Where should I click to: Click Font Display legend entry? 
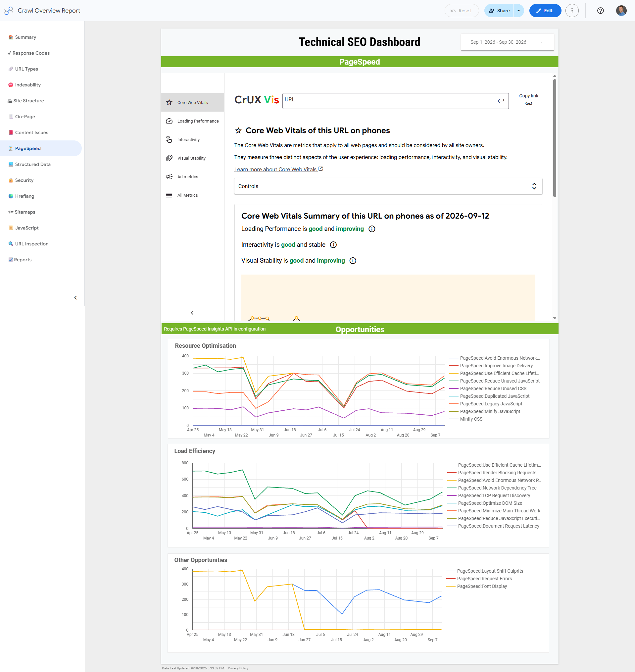[477, 586]
